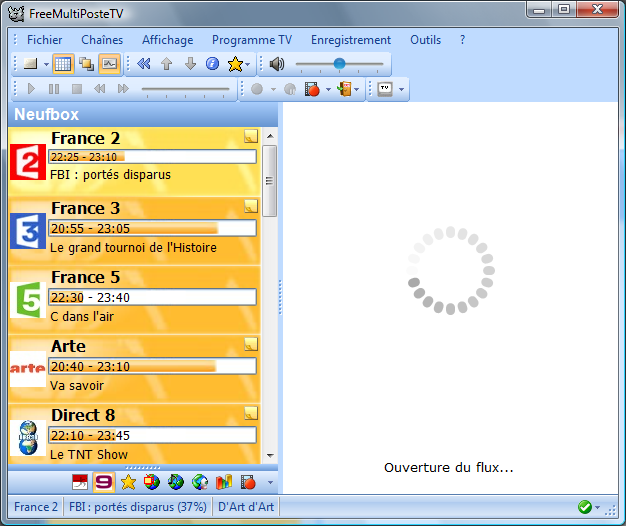Show program info with blue info icon

pyautogui.click(x=212, y=64)
